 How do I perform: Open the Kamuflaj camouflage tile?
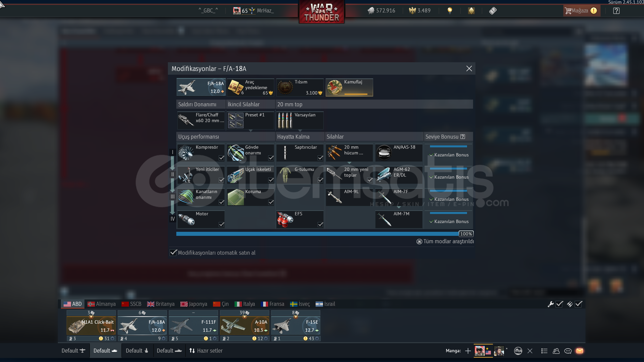(x=349, y=87)
